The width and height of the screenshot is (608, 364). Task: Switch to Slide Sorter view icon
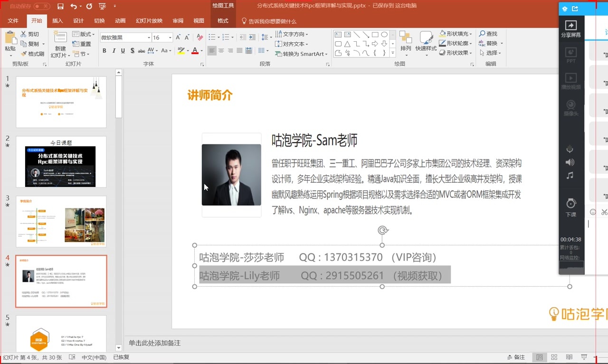coord(554,357)
